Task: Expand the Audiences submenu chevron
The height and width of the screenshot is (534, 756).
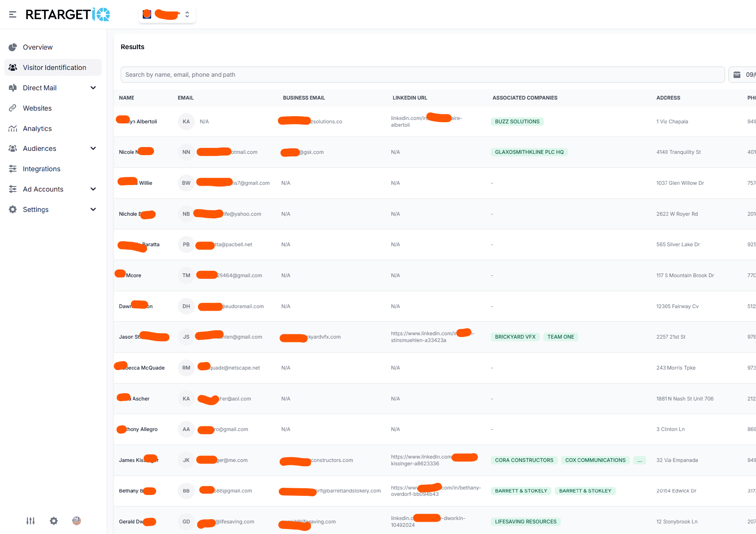Action: pyautogui.click(x=93, y=148)
